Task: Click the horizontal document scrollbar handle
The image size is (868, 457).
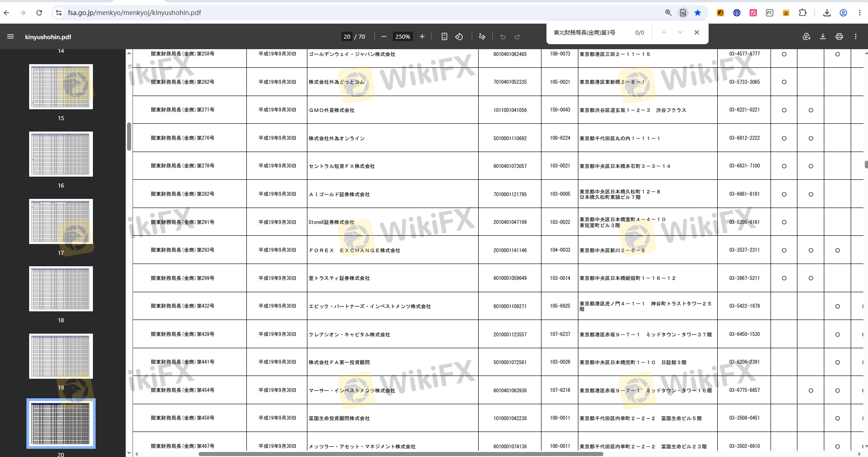Action: [x=401, y=454]
